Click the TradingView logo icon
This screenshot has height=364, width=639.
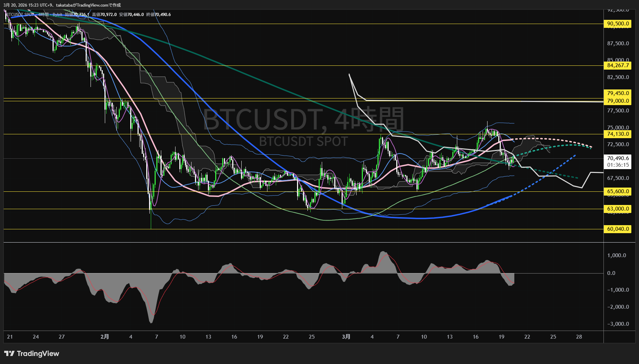coord(9,354)
